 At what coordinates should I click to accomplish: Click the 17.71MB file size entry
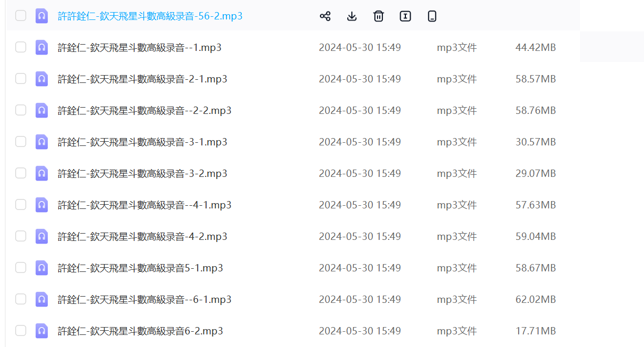tap(535, 331)
